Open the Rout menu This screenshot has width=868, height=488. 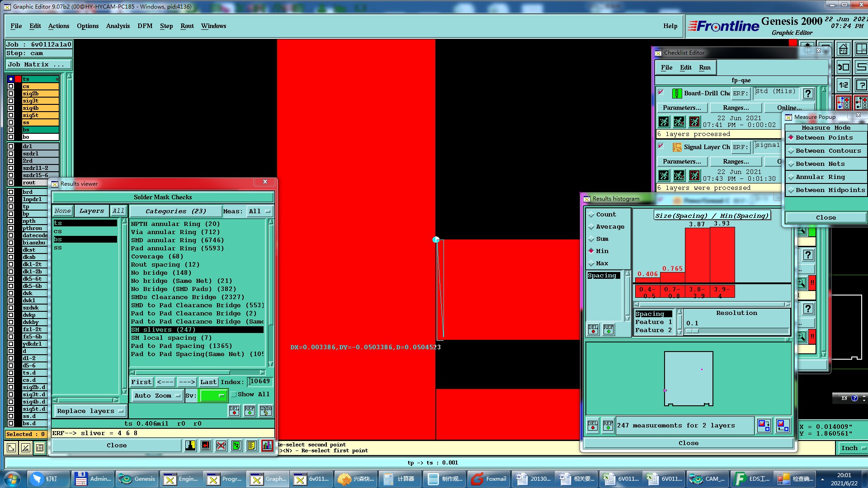tap(187, 26)
